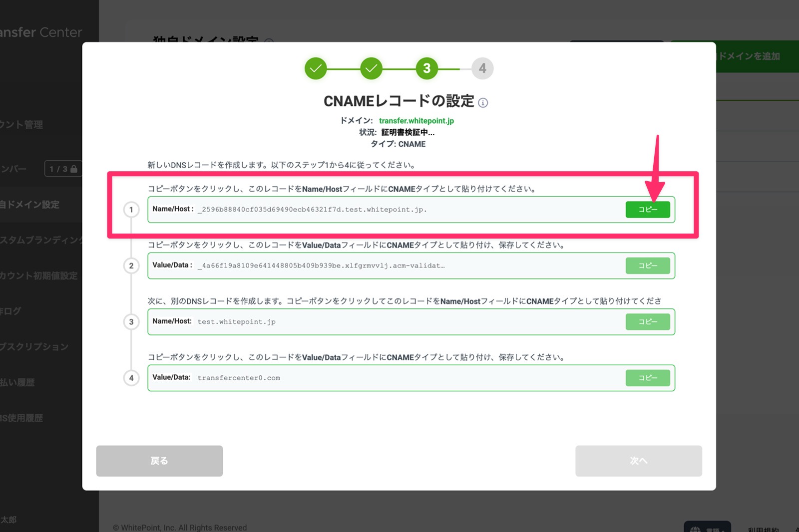
Task: Click the numbered circle 2 beside Value/Data
Action: pos(131,266)
